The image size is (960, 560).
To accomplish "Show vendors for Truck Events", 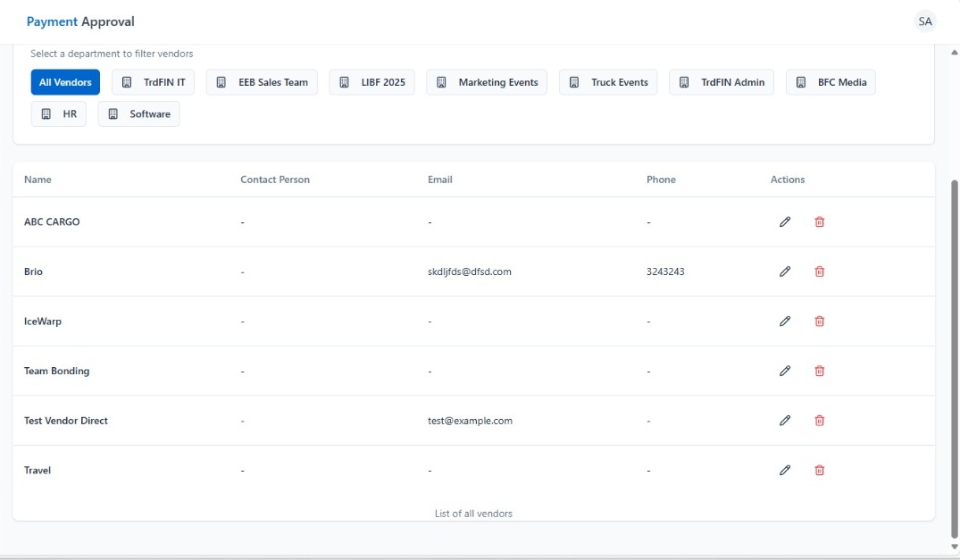I will pos(608,82).
